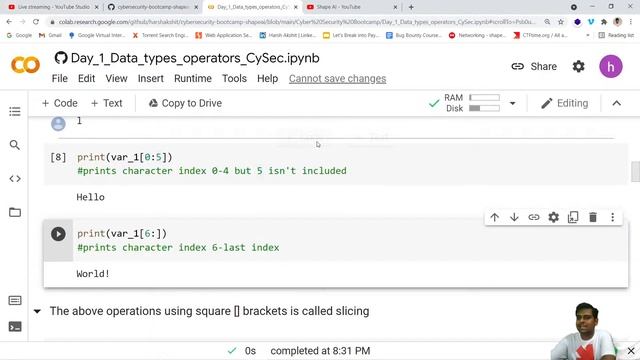Mirror cell in tab icon
The width and height of the screenshot is (640, 360).
coord(573,217)
